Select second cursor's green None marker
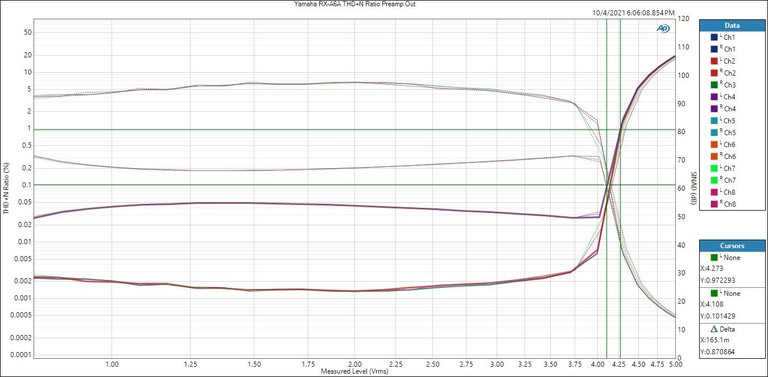768x377 pixels. coord(714,293)
